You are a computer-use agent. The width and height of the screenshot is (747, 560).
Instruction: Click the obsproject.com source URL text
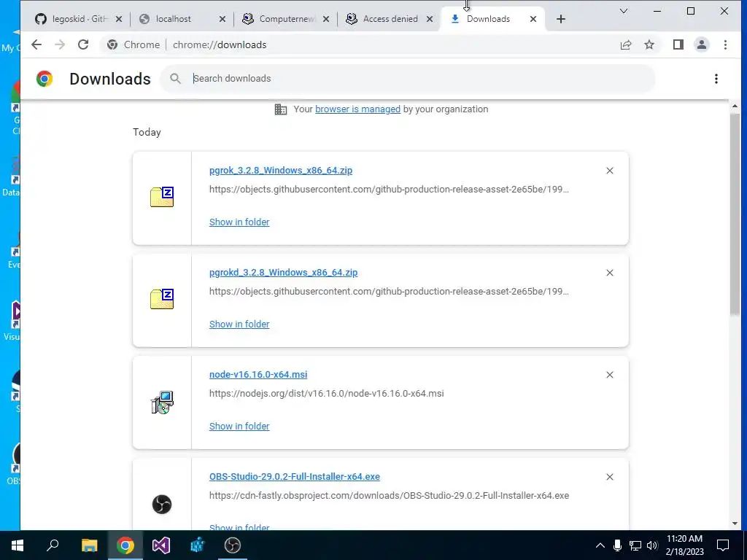[x=390, y=495]
